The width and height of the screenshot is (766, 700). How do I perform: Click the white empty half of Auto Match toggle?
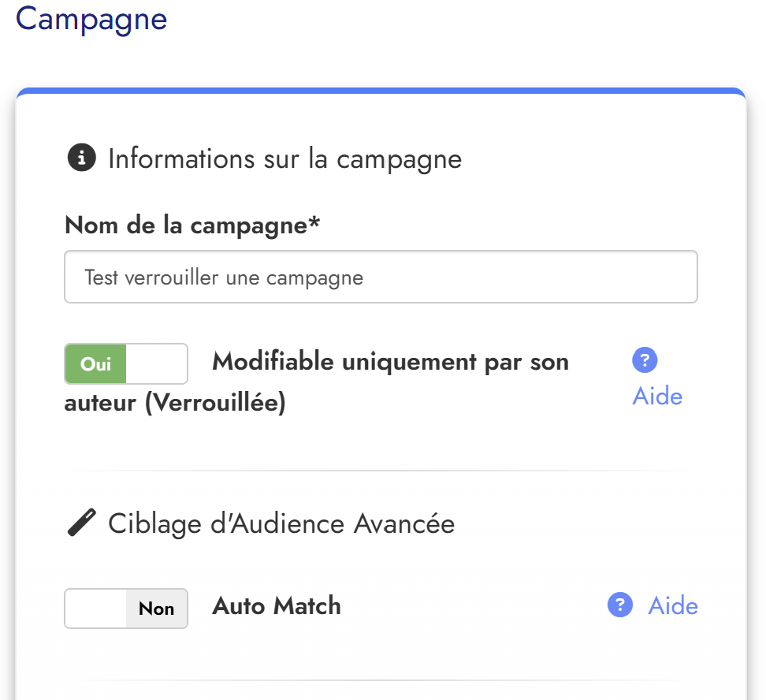pyautogui.click(x=95, y=609)
